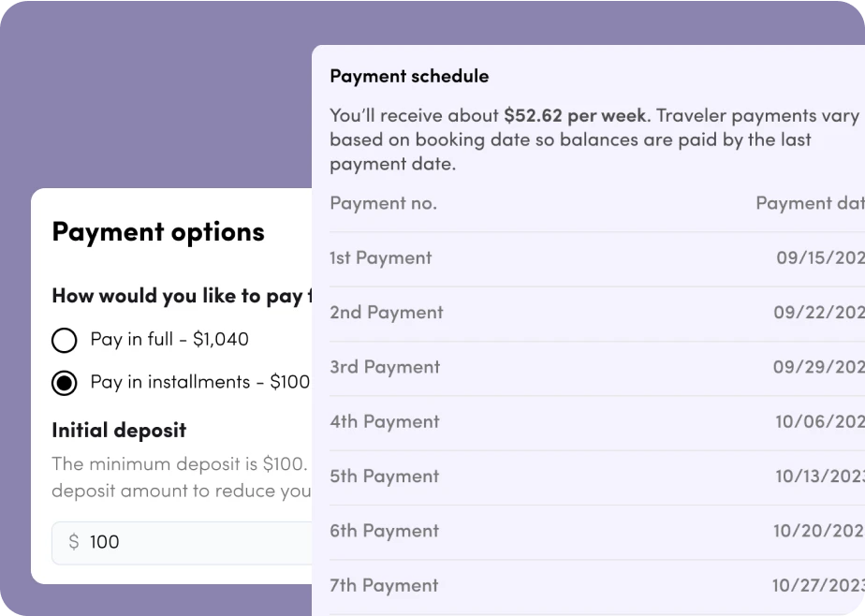The image size is (865, 616).
Task: Select the 4th Payment row
Action: pos(384,421)
